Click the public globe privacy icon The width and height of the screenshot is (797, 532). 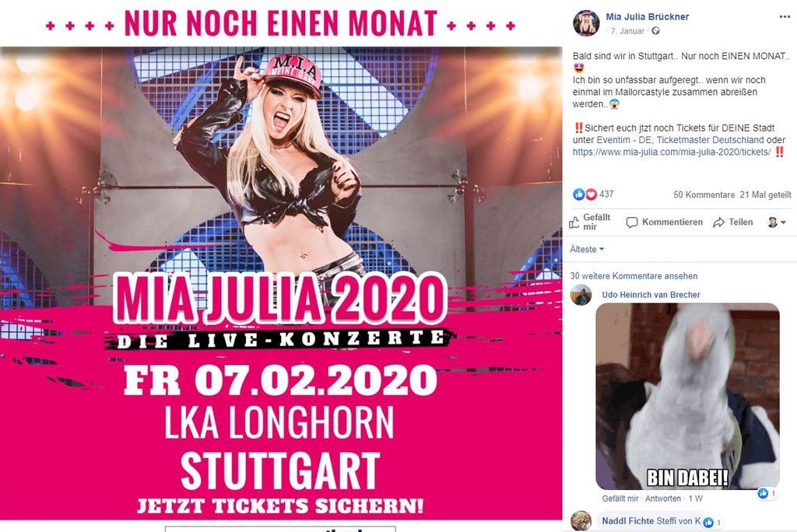tap(655, 31)
